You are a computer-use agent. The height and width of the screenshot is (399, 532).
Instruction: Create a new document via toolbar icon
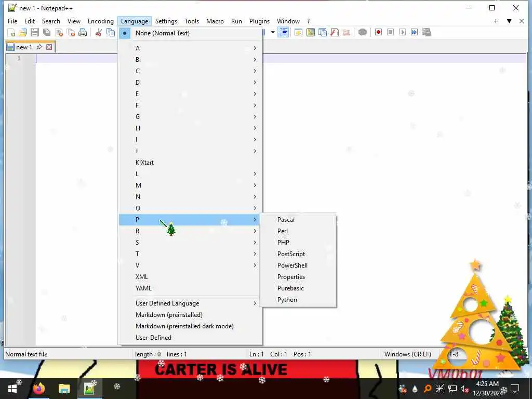(x=11, y=33)
